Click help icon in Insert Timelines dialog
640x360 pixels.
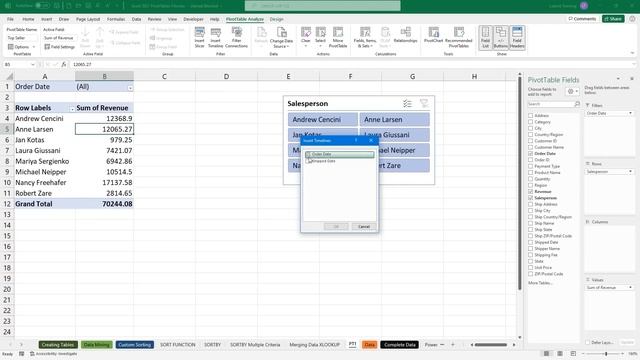pyautogui.click(x=356, y=140)
